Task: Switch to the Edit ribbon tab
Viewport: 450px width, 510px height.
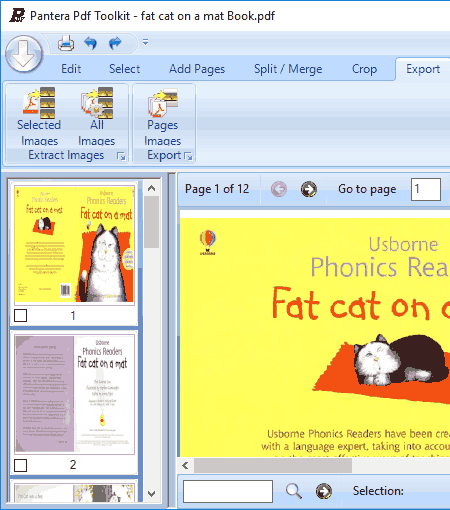Action: pyautogui.click(x=71, y=69)
